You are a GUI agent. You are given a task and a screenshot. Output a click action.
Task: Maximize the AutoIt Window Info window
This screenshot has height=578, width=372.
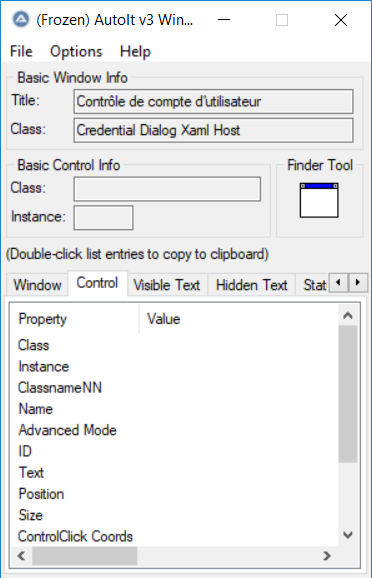pos(282,20)
